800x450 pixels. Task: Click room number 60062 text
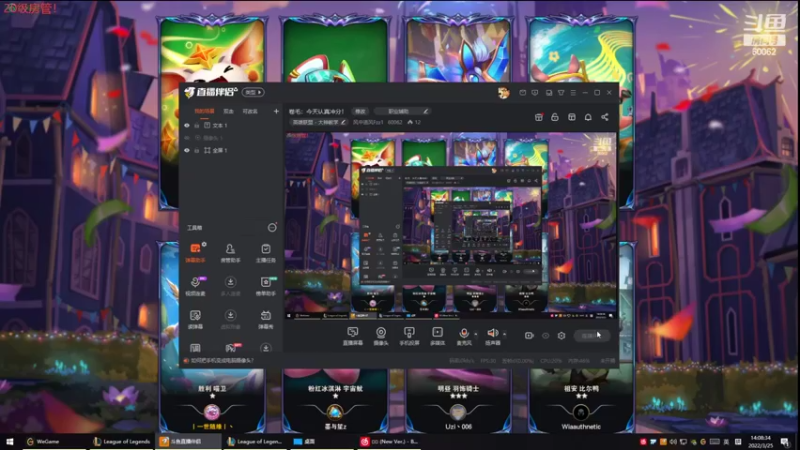coord(395,122)
